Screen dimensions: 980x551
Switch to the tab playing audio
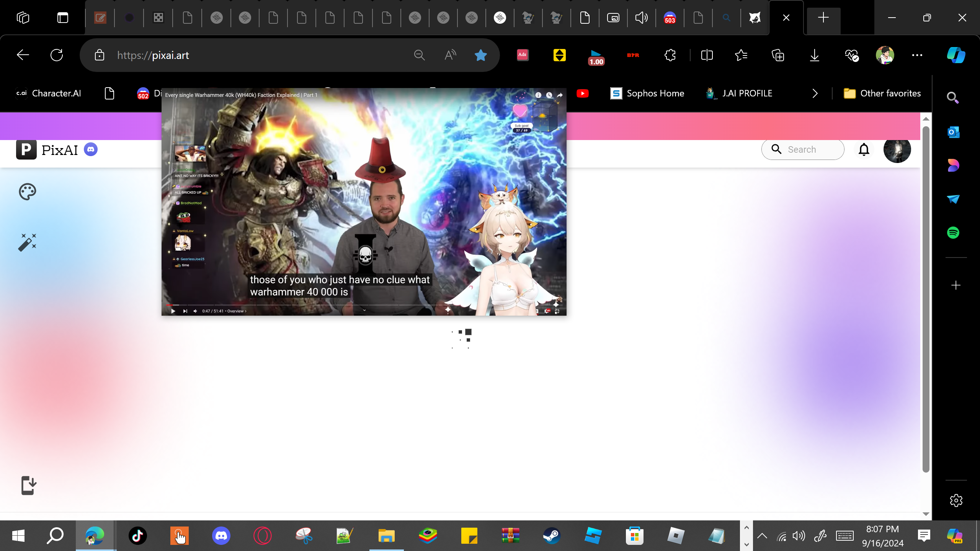point(641,18)
